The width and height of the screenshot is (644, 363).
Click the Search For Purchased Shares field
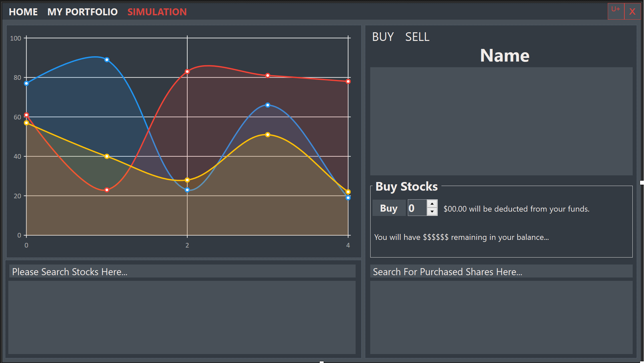(x=501, y=272)
